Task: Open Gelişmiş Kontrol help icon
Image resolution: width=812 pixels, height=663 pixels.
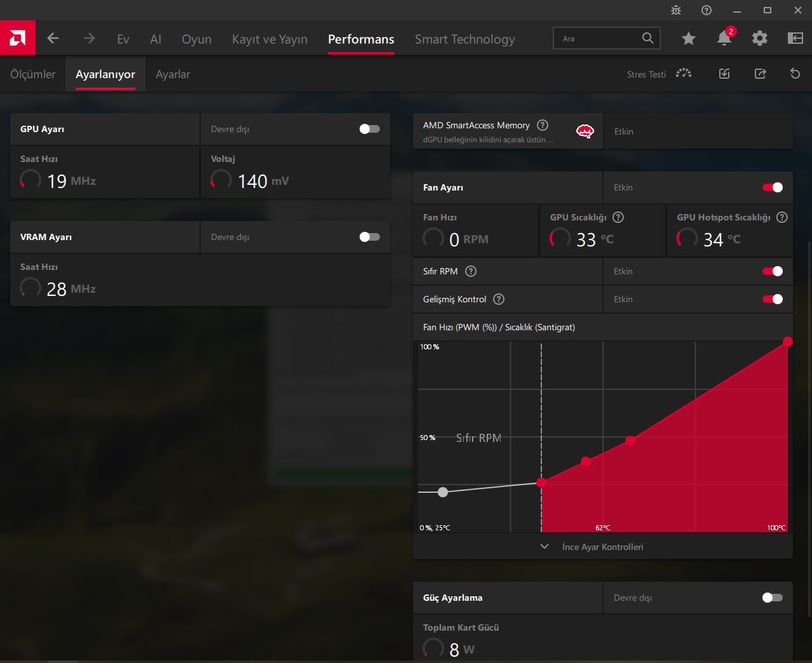Action: (499, 299)
